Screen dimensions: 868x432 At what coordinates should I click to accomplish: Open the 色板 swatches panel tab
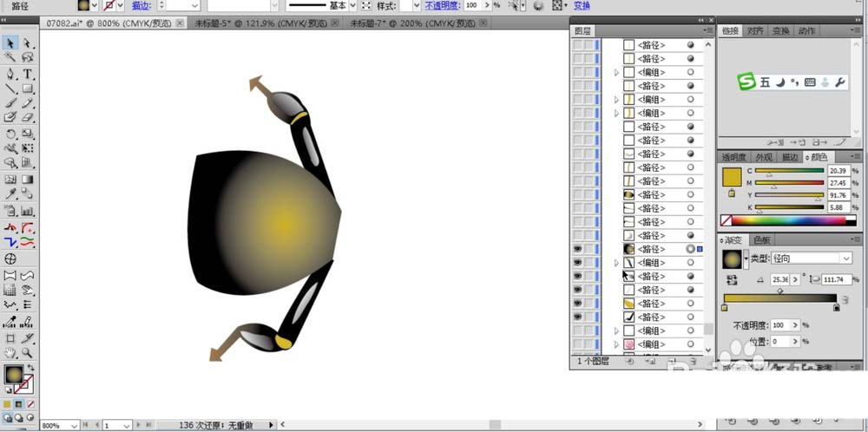tap(760, 239)
